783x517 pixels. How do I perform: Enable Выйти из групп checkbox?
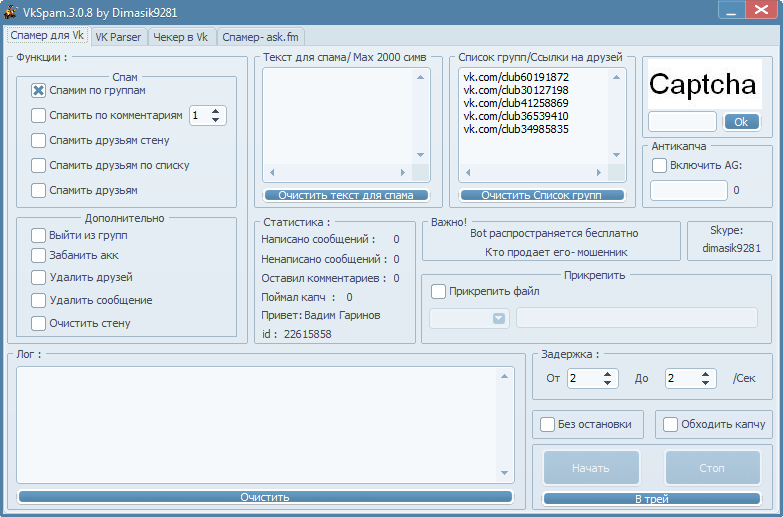click(x=38, y=235)
